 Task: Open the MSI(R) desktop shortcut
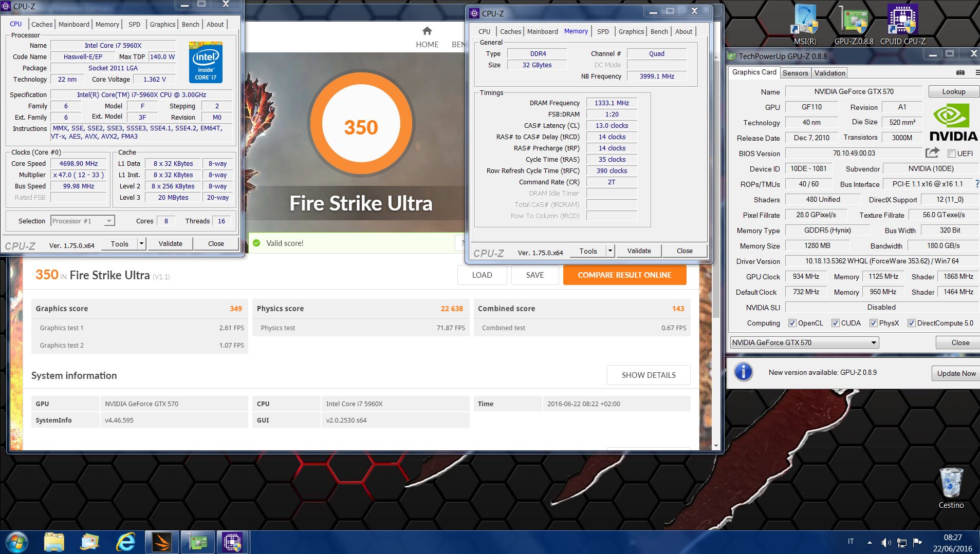point(804,24)
